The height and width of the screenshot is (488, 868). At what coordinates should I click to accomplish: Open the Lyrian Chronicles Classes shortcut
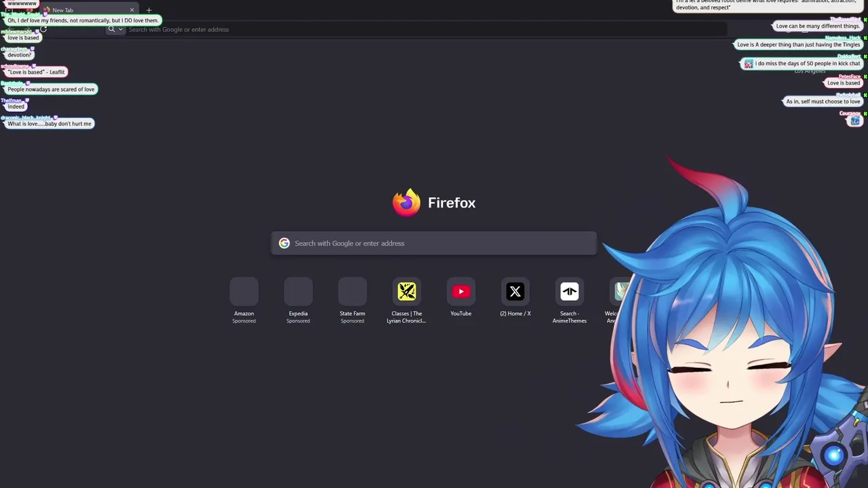point(407,291)
